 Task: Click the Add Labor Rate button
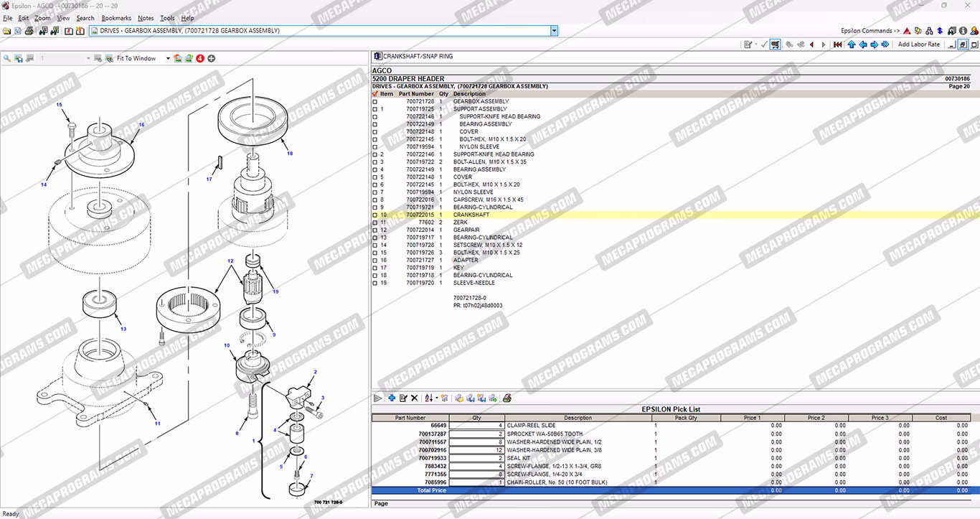[x=918, y=45]
